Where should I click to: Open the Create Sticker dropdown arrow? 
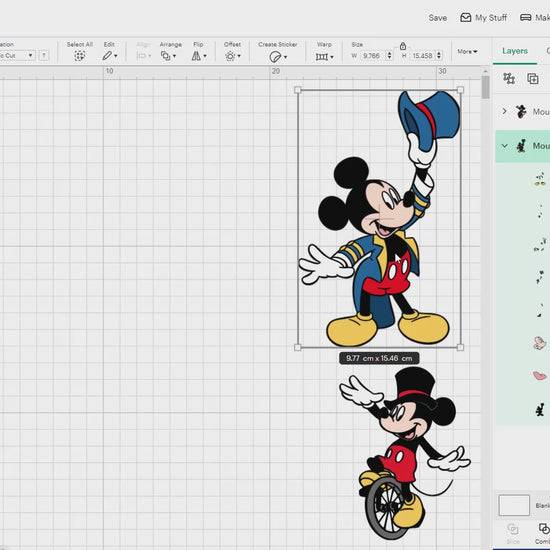click(x=286, y=57)
